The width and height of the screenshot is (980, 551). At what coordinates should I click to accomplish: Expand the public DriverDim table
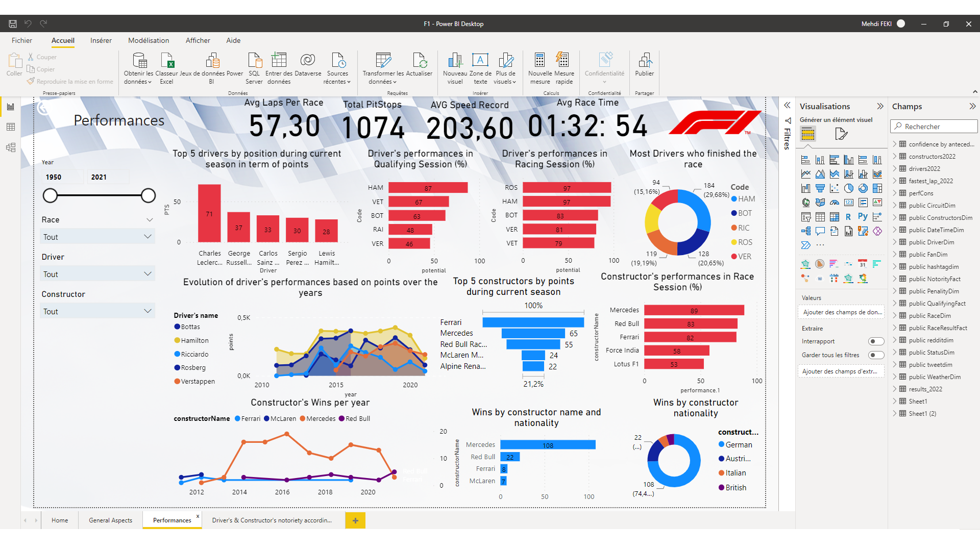pos(895,242)
